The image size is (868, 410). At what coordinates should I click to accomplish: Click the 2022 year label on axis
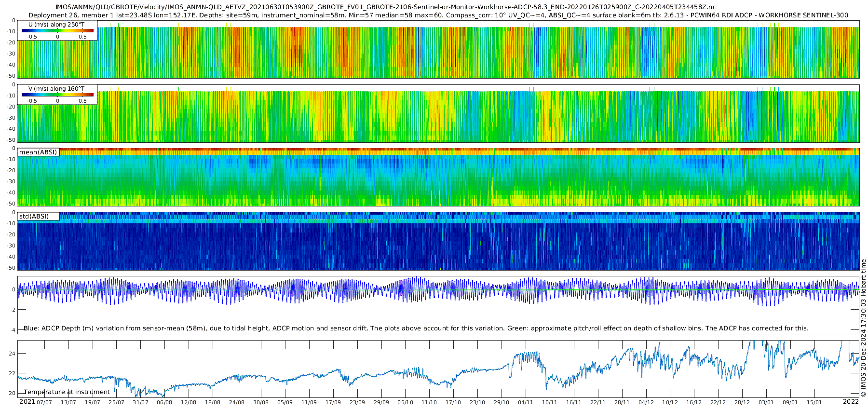(x=851, y=401)
